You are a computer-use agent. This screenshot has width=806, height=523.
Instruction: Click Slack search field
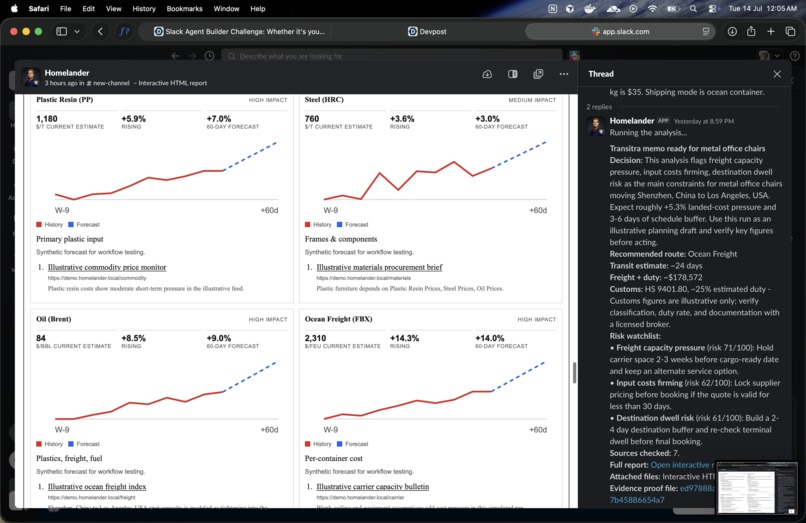pos(392,56)
